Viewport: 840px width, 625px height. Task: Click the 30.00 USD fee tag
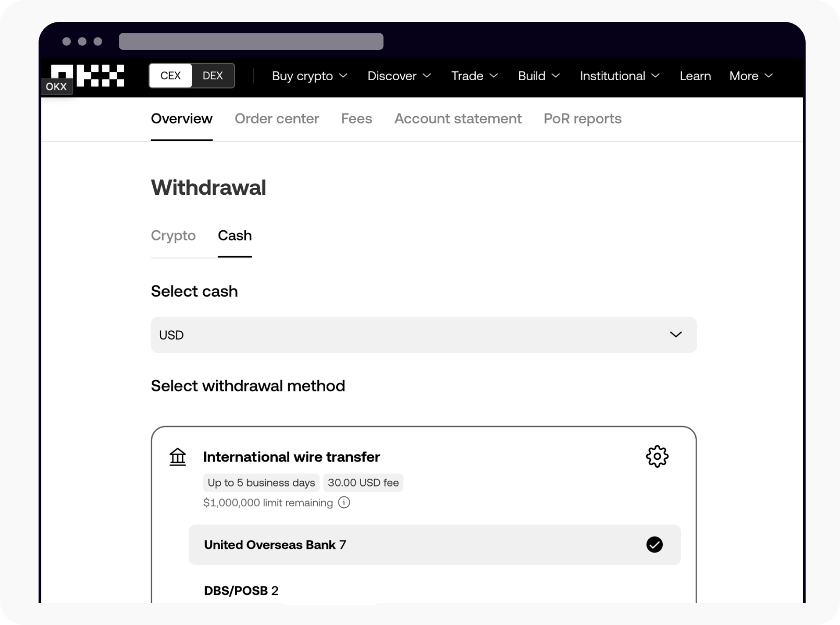coord(363,482)
